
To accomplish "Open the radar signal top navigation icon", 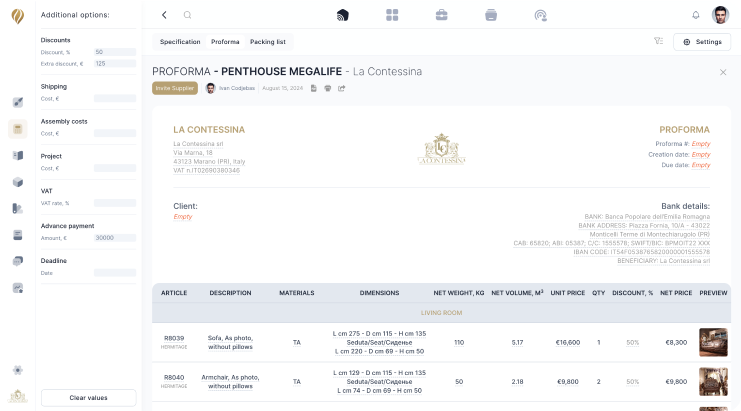I will click(541, 15).
